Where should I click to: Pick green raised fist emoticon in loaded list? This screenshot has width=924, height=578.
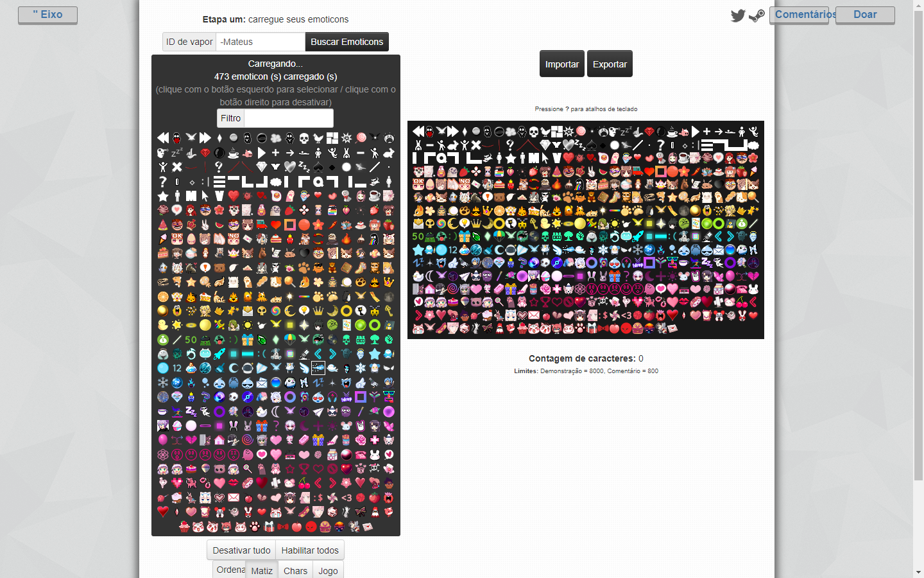(389, 340)
